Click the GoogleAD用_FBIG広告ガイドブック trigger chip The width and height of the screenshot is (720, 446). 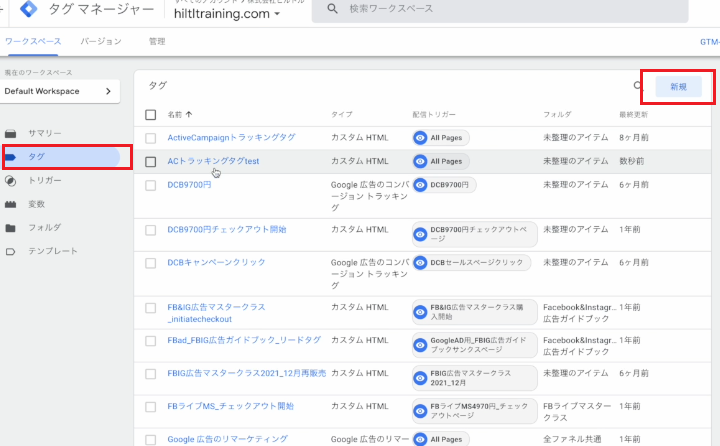pos(474,345)
